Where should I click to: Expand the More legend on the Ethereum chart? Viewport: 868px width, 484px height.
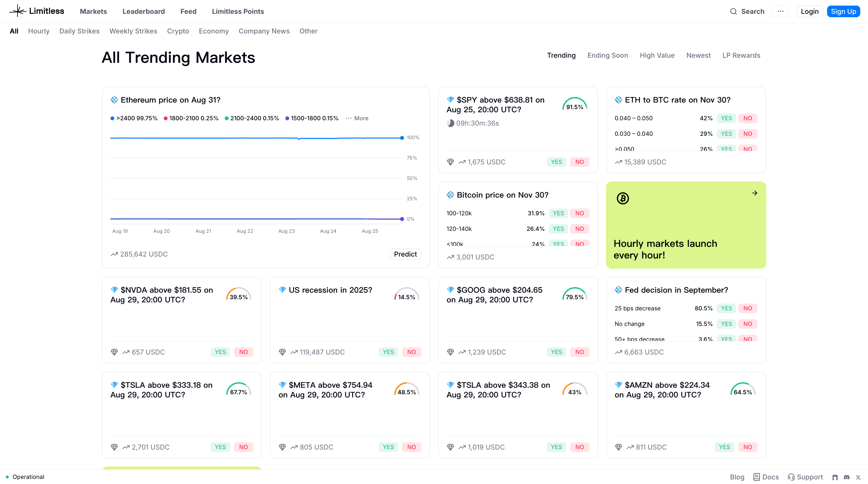pyautogui.click(x=357, y=118)
